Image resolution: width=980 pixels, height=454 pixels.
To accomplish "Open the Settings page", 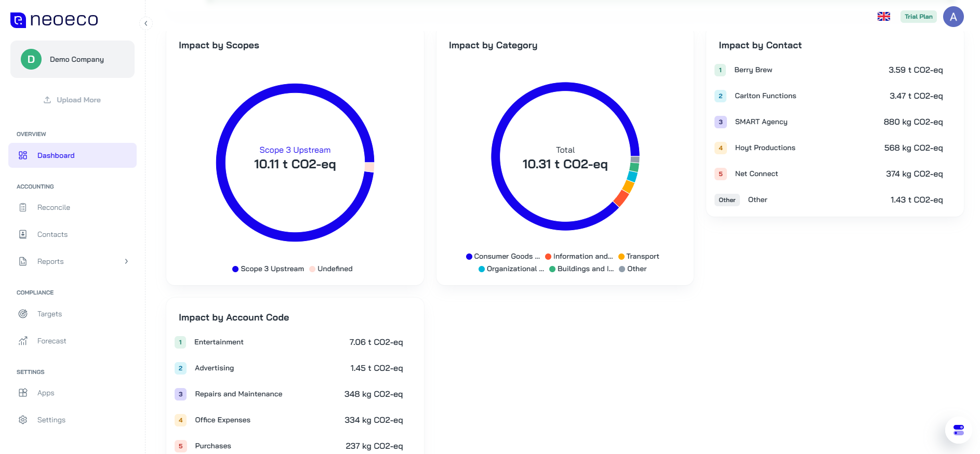I will click(x=72, y=420).
